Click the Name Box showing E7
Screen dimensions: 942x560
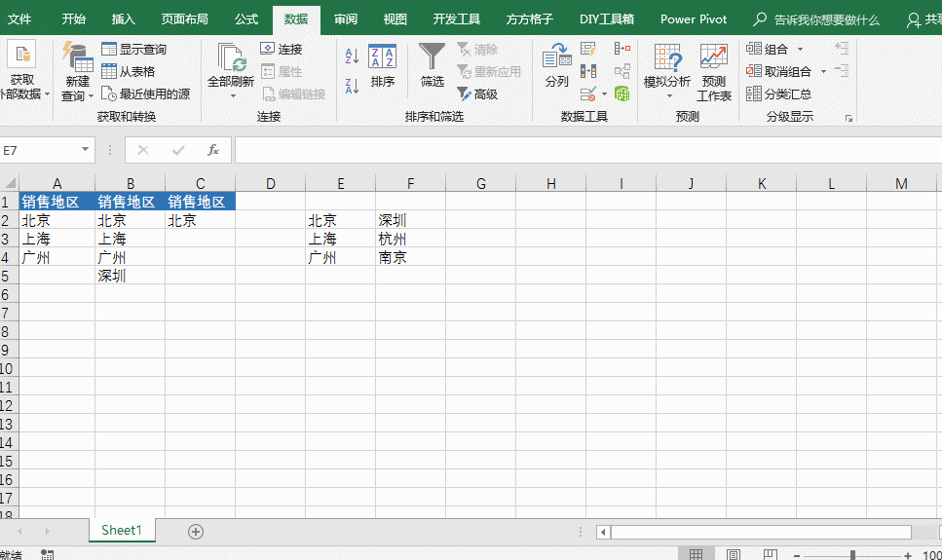click(39, 150)
